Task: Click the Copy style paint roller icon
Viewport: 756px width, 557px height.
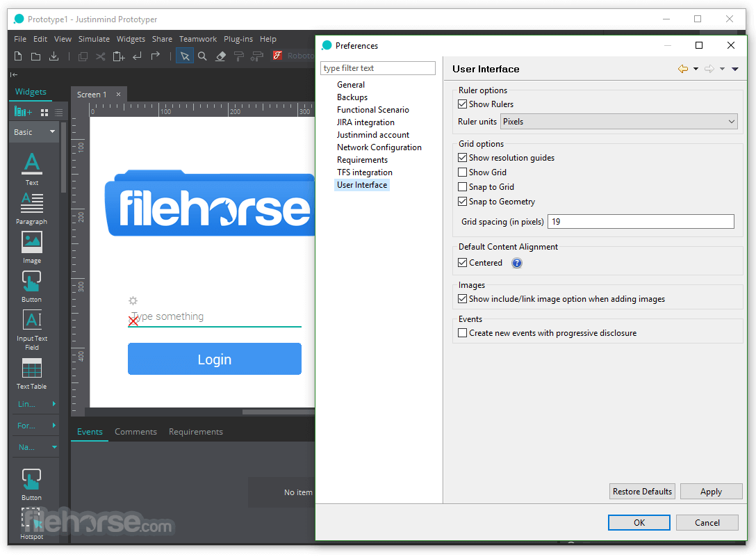Action: pyautogui.click(x=238, y=56)
